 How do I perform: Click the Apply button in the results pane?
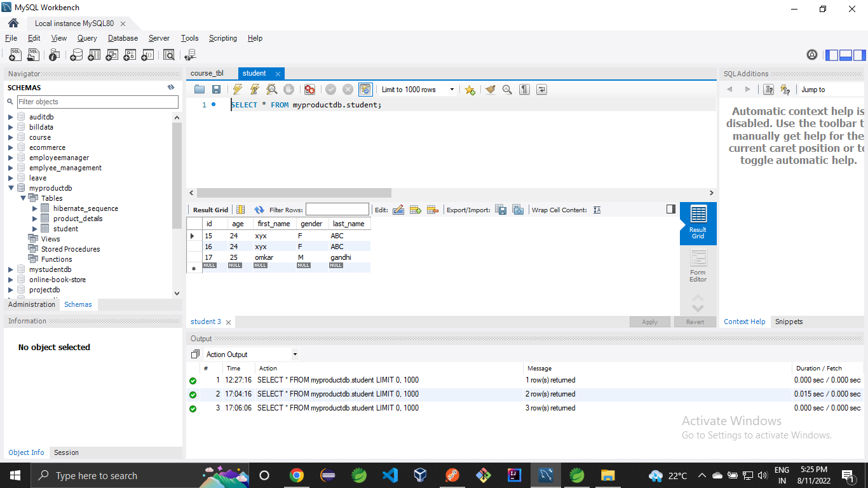click(649, 322)
